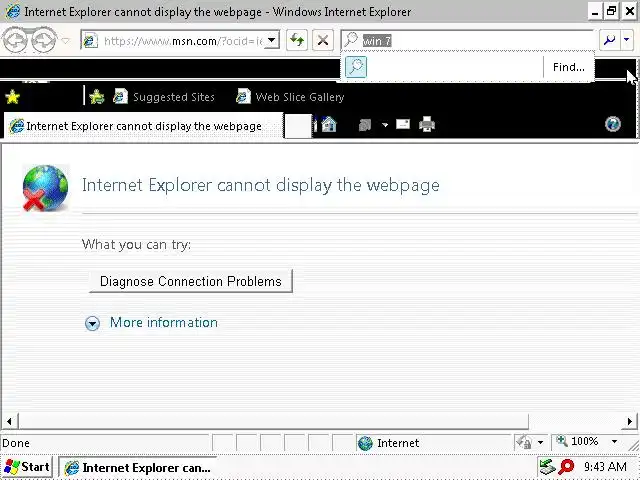Click the What you can try text
This screenshot has width=640, height=480.
tap(136, 244)
